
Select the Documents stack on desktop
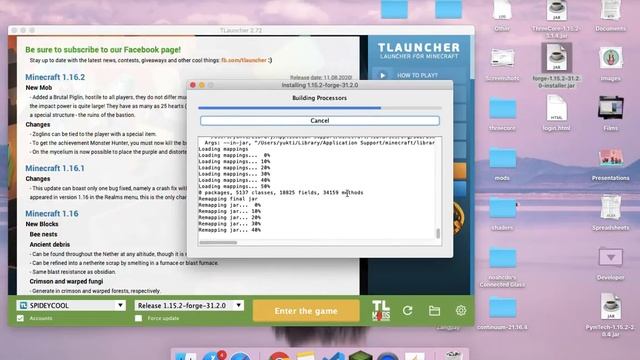(610, 16)
